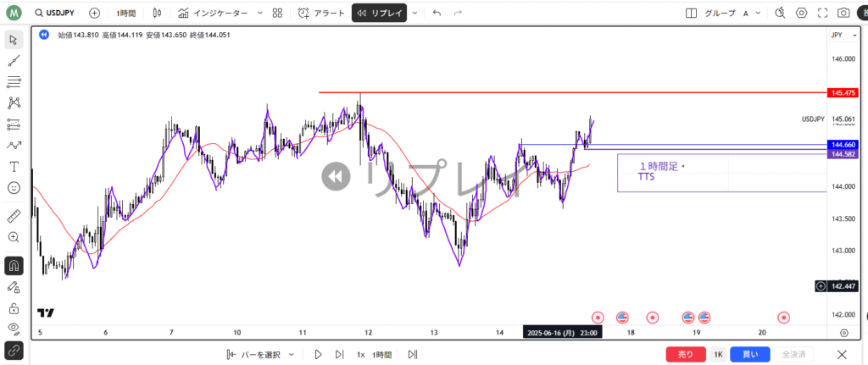Toggle stay in drawing mode pencil-lock
Screen dimensions: 868x365
click(14, 286)
